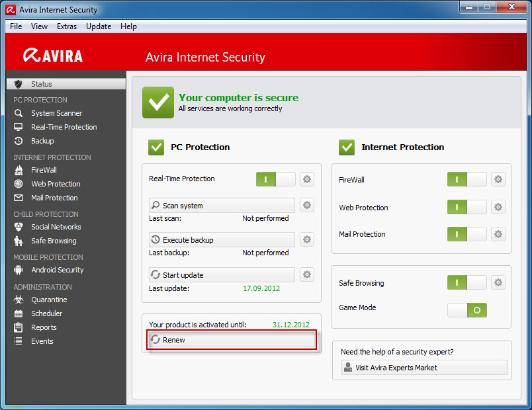Viewport: 532px width, 410px height.
Task: Click the Status shield icon in sidebar
Action: (19, 84)
